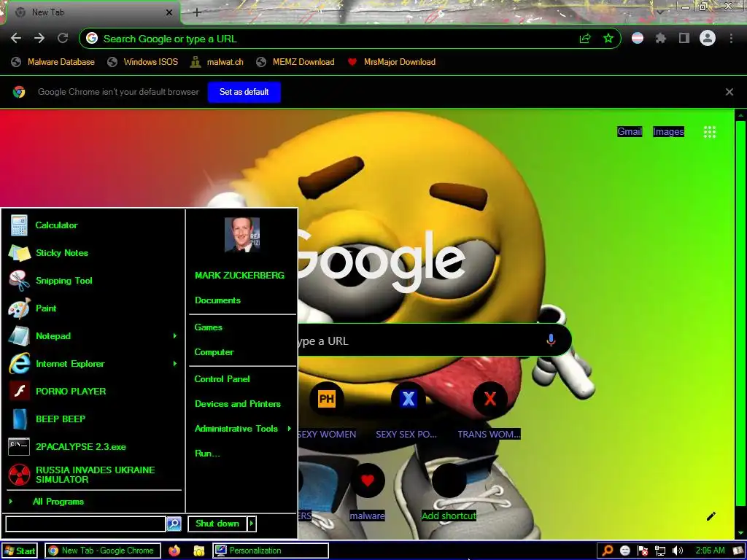
Task: Switch to Personalization taskbar window
Action: [x=270, y=551]
